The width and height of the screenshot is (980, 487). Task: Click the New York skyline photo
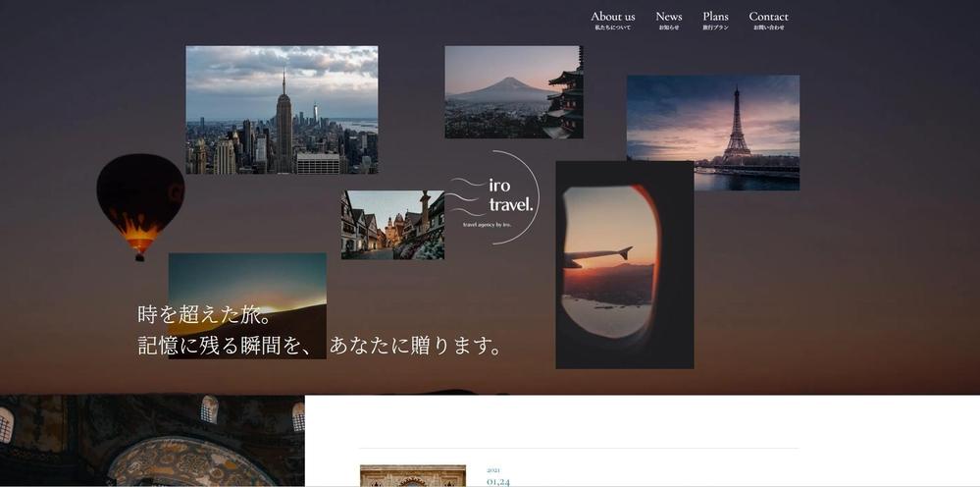click(282, 110)
